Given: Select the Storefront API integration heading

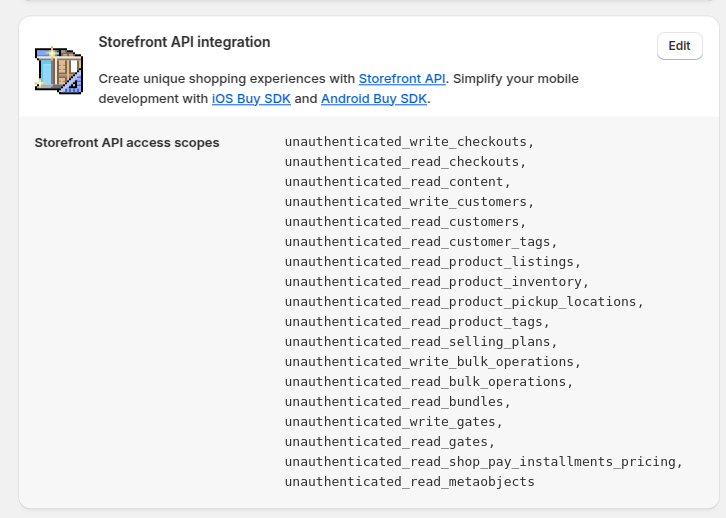Looking at the screenshot, I should click(184, 42).
